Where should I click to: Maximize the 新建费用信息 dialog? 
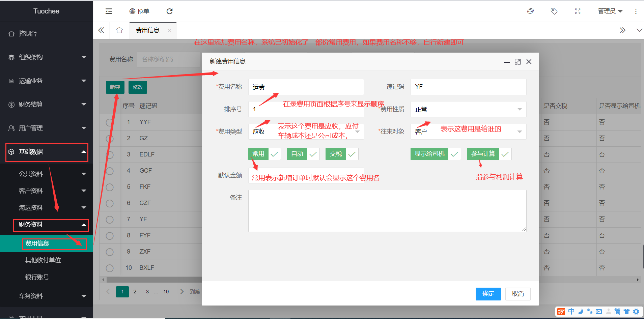(517, 62)
